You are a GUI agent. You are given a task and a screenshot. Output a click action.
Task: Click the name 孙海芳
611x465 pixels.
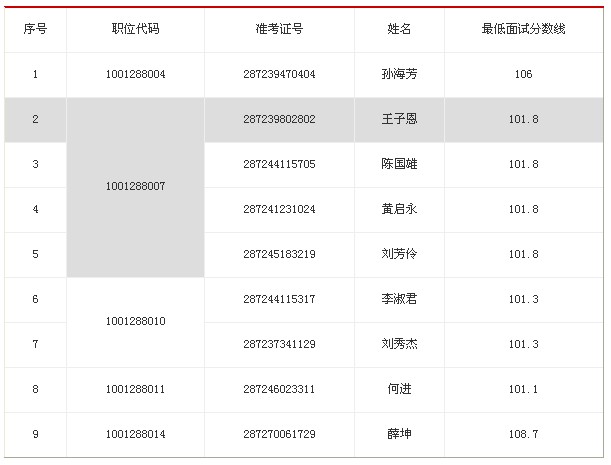point(399,75)
